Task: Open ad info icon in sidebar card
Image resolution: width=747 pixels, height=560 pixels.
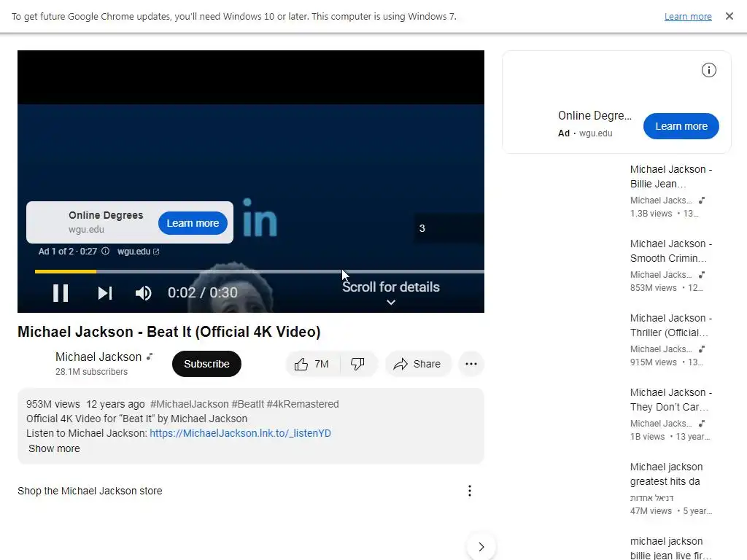Action: coord(709,70)
